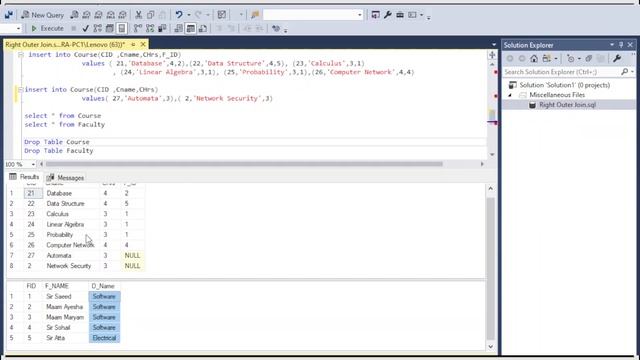This screenshot has height=360, width=640.
Task: Switch to the Messages tab
Action: click(x=65, y=178)
